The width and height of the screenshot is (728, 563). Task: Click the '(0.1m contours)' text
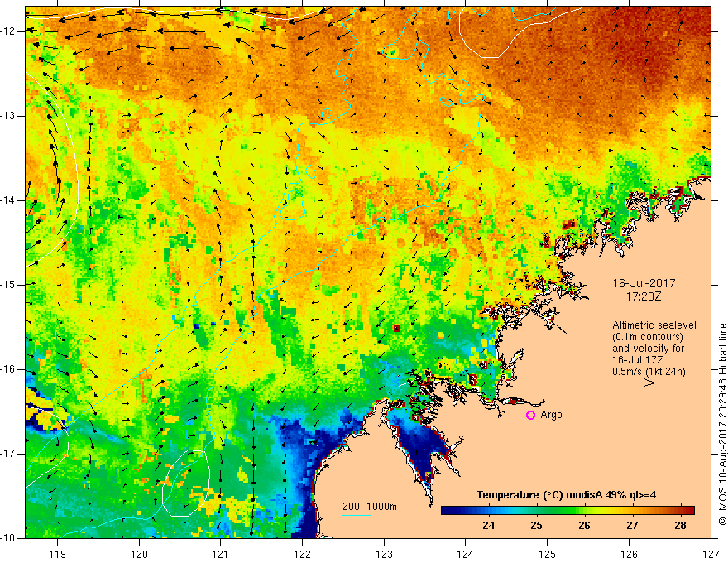648,337
